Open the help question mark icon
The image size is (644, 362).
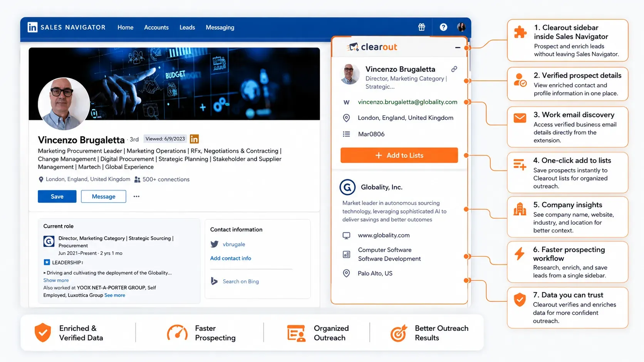(x=443, y=27)
